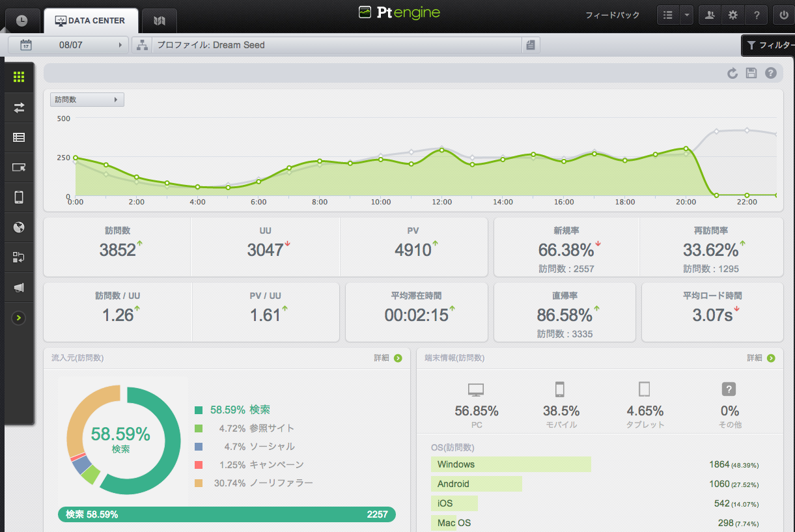Open 詳細 link in 端末情報 panel
795x532 pixels.
coord(760,358)
